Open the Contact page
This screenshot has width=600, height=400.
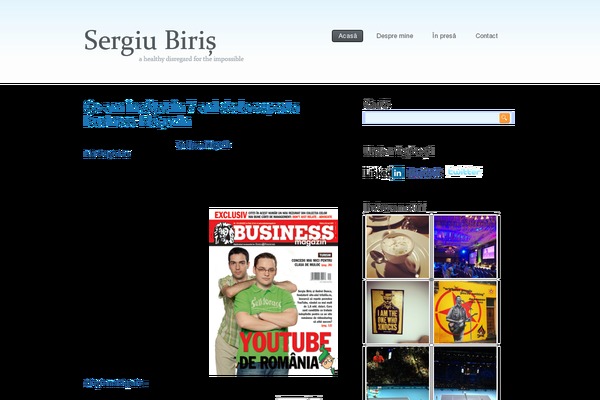pyautogui.click(x=486, y=36)
